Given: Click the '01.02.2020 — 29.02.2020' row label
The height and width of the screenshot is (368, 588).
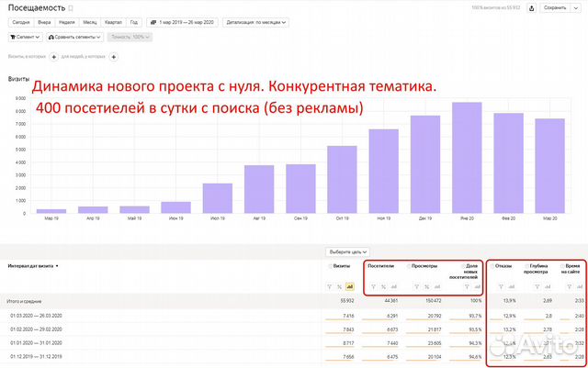Looking at the screenshot, I should click(36, 329).
